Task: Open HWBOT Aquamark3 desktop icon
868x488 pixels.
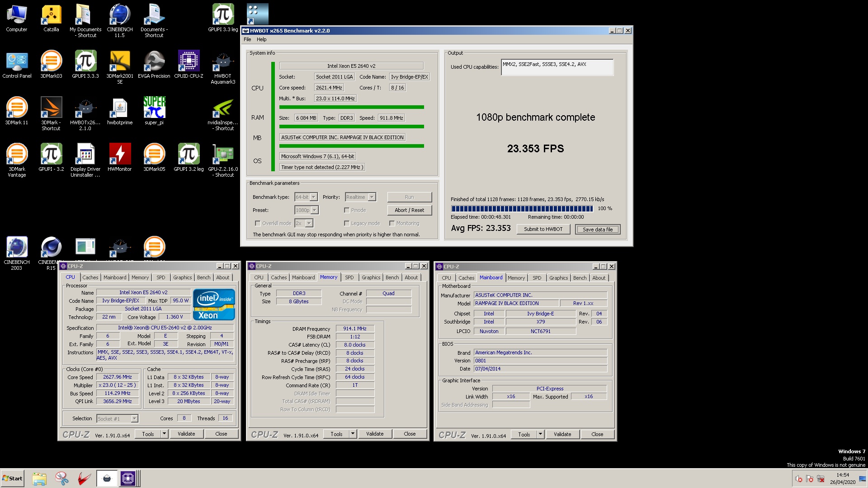Action: (x=223, y=67)
